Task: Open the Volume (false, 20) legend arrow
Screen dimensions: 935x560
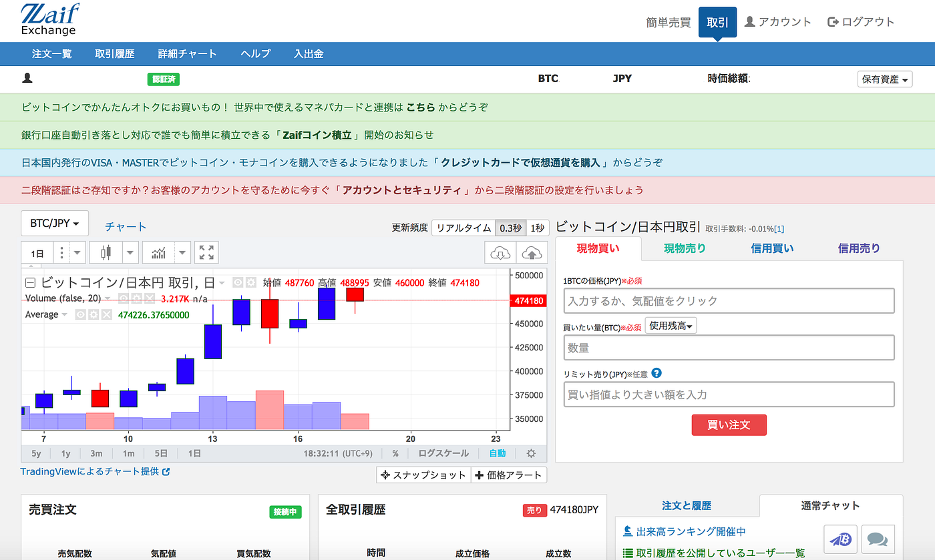Action: coord(108,298)
